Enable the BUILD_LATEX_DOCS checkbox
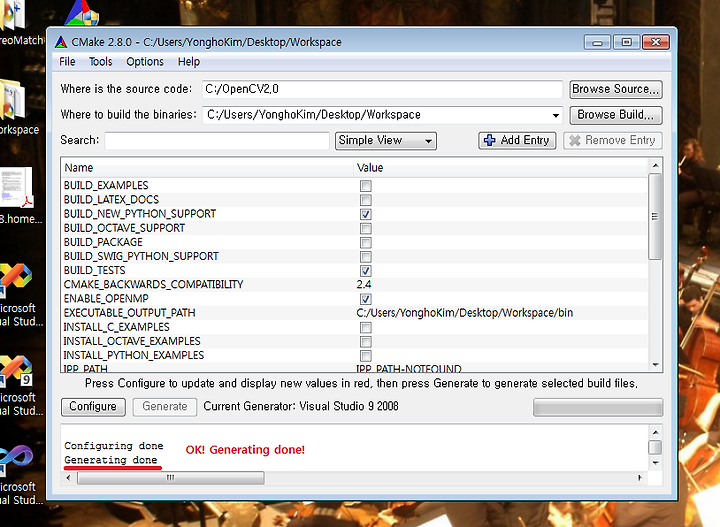Image resolution: width=720 pixels, height=527 pixels. pos(366,200)
